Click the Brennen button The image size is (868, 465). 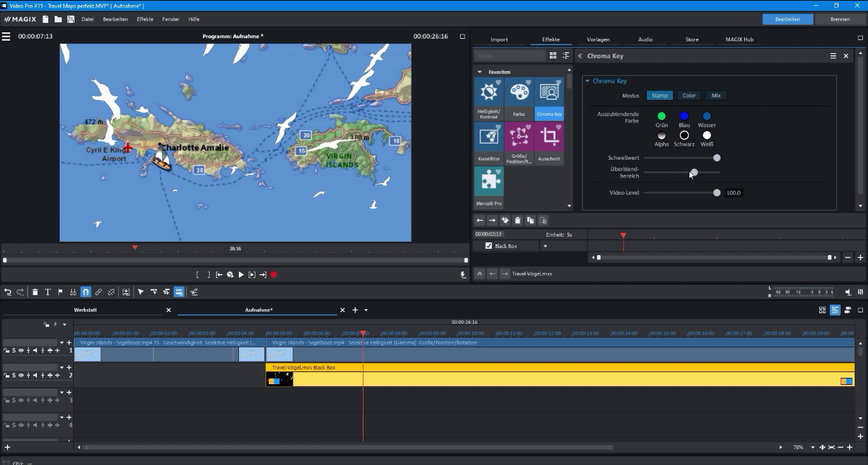coord(840,19)
